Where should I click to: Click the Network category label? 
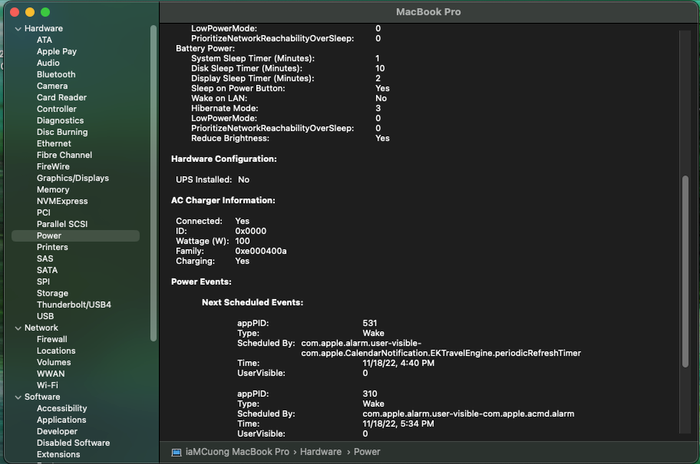point(41,328)
